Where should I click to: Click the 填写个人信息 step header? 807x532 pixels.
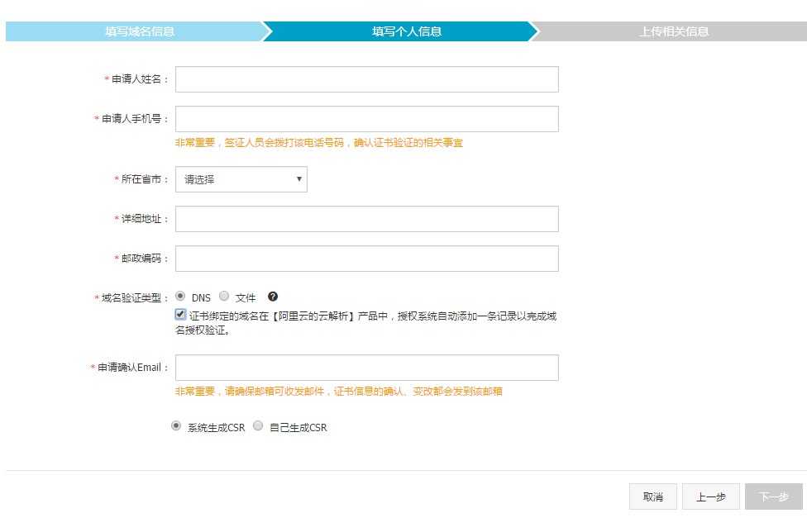point(403,31)
